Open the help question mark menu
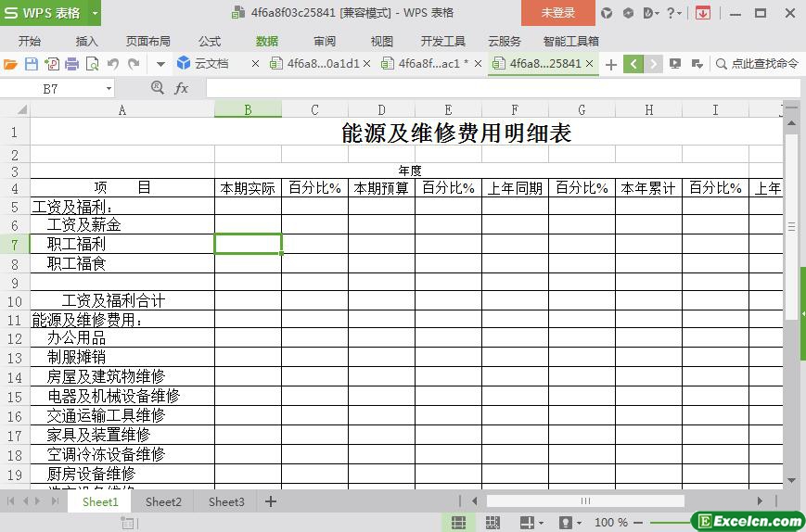The image size is (806, 532). tap(673, 13)
